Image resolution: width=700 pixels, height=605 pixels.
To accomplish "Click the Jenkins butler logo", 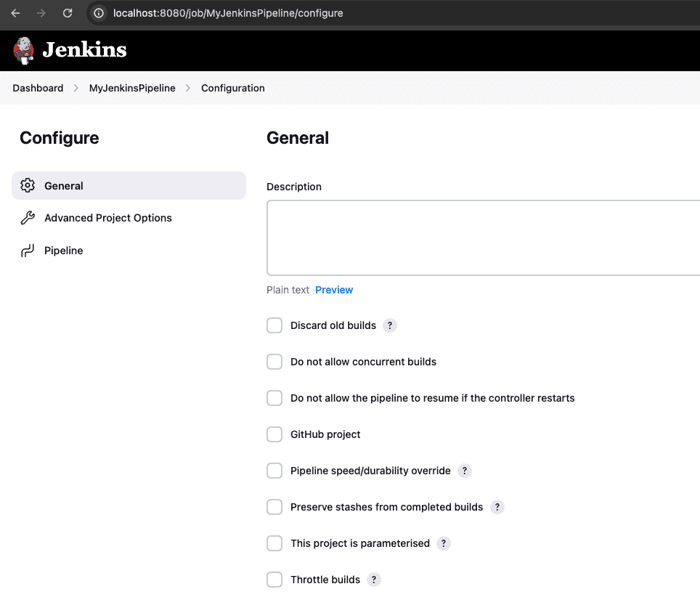I will point(23,50).
